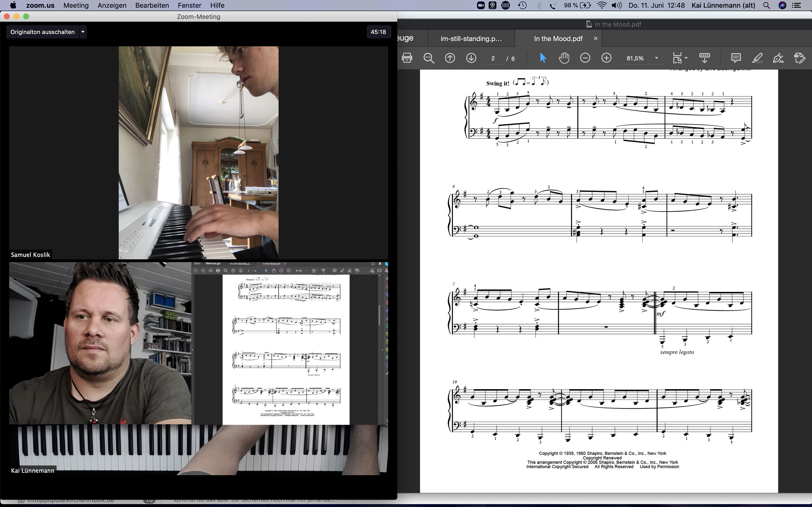
Task: Go to next page with down arrow
Action: pos(471,58)
